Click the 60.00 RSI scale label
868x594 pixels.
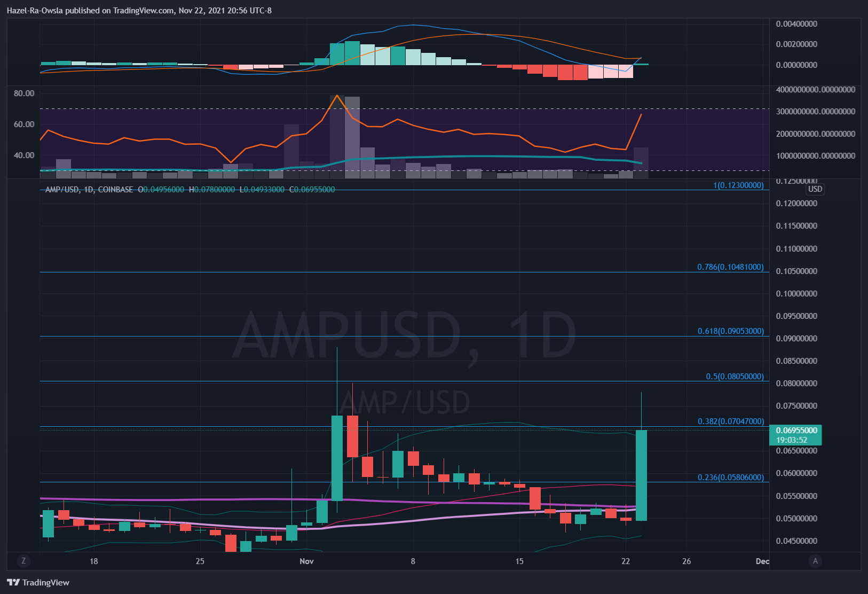tap(24, 124)
